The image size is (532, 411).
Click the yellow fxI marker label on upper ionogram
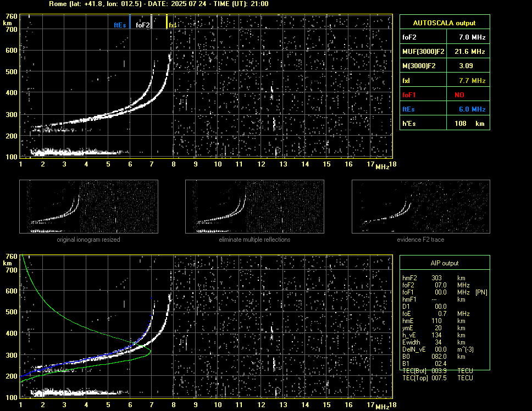(172, 25)
